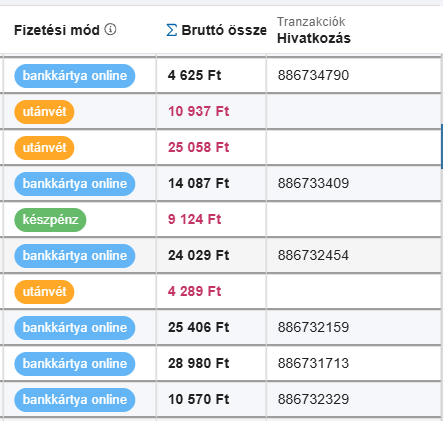This screenshot has height=421, width=443.
Task: Click the info icon beside Fizetési mód
Action: 110,30
